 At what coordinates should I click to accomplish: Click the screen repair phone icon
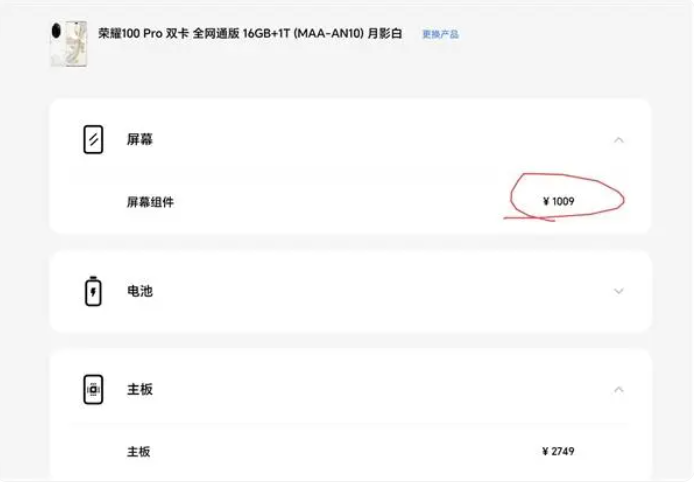point(93,139)
